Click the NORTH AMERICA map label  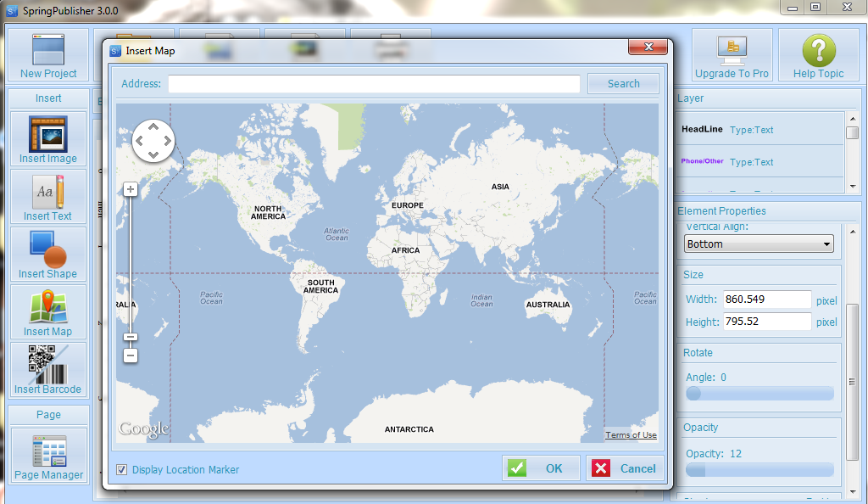[x=268, y=213]
